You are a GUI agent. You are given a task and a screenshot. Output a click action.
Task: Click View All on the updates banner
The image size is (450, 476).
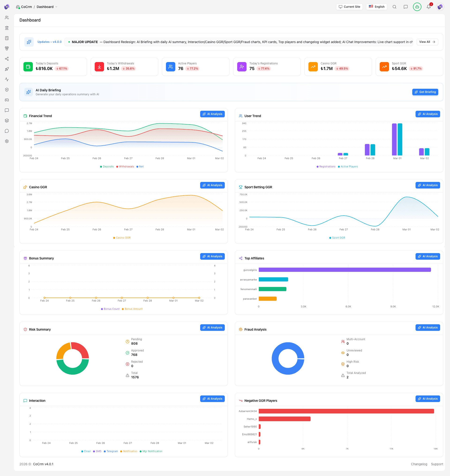click(427, 42)
